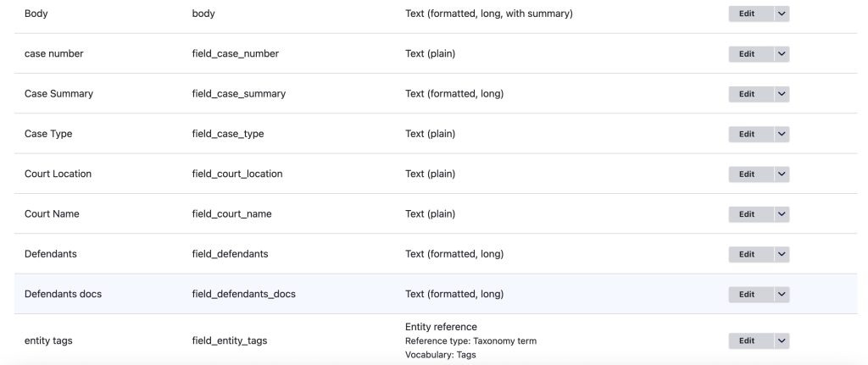Edit the Case Type field
868x365 pixels.
pos(747,134)
